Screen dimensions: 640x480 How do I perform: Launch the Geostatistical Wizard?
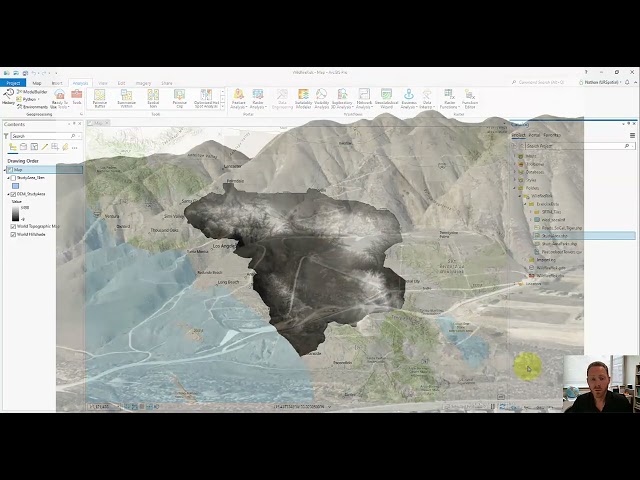(386, 99)
